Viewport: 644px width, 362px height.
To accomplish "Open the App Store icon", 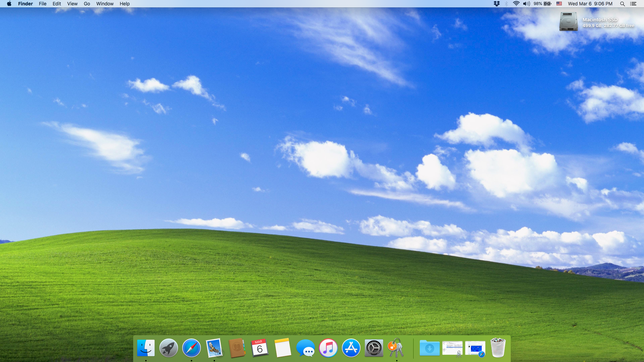I will click(x=351, y=348).
